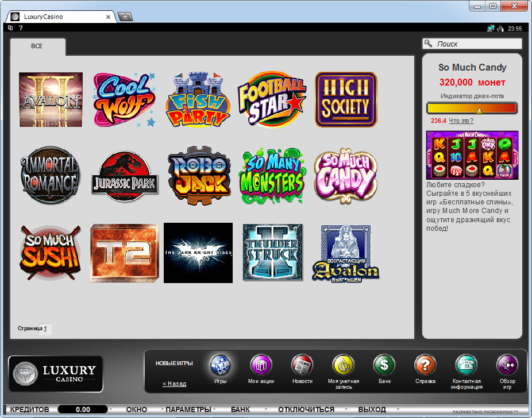The width and height of the screenshot is (532, 418).
Task: Open the Avalon II game
Action: (51, 99)
